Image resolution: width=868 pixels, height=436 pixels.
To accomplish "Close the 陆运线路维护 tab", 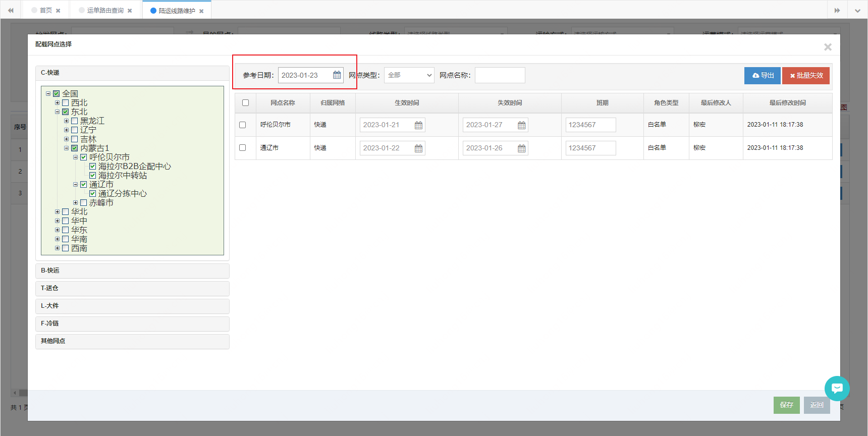I will [x=201, y=11].
